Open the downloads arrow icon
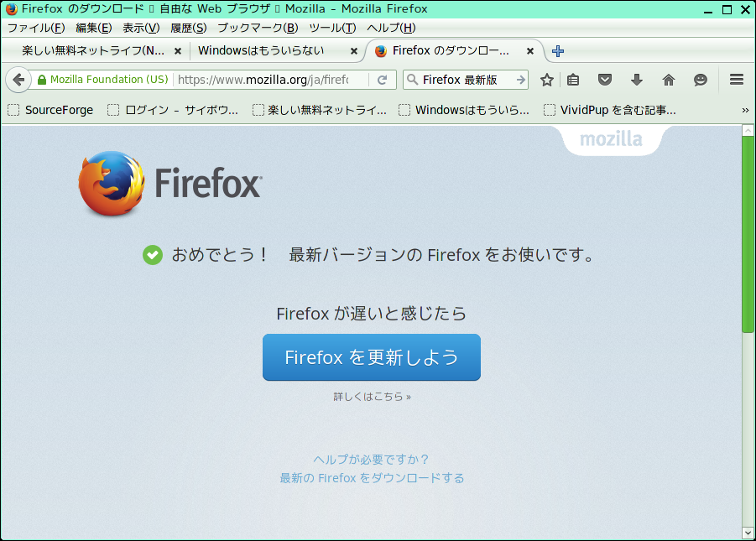Viewport: 756px width, 541px height. point(637,80)
